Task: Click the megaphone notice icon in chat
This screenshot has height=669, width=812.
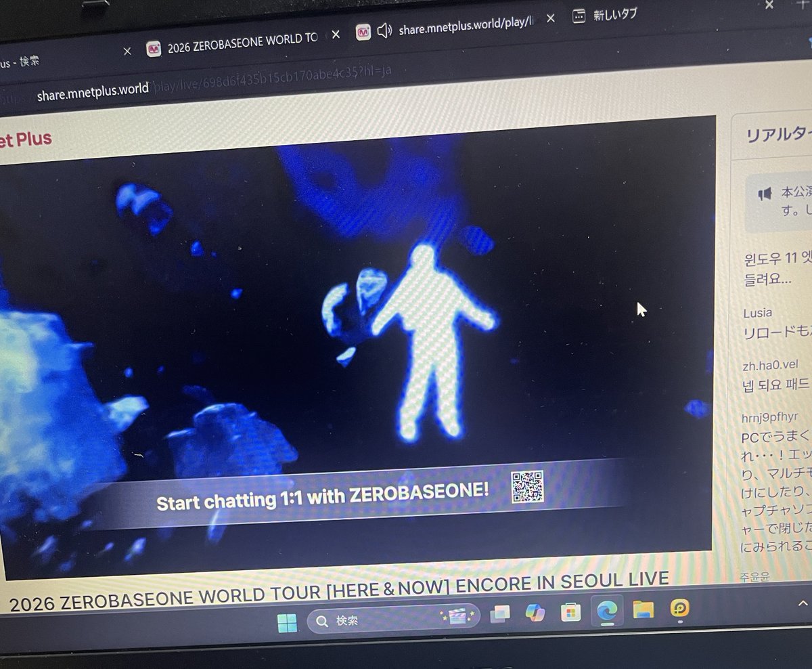Action: point(765,194)
